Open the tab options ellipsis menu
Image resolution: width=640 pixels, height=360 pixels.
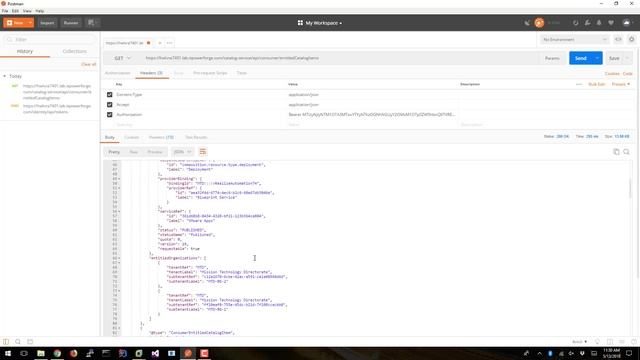click(169, 43)
